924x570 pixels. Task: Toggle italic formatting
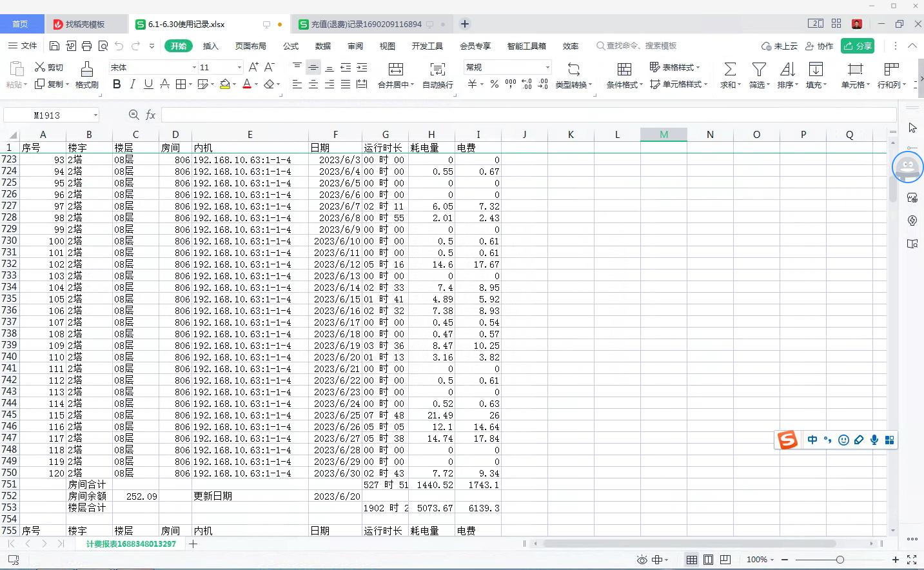133,84
